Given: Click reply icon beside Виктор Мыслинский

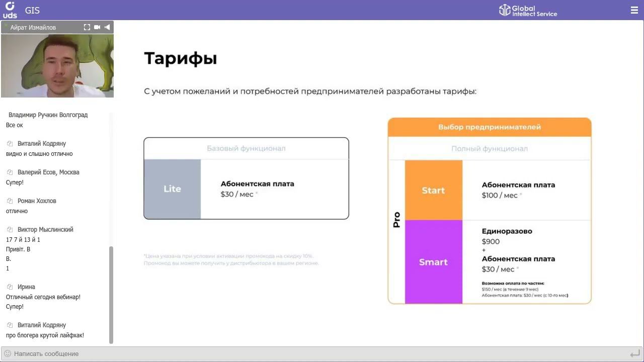Looking at the screenshot, I should pyautogui.click(x=10, y=230).
